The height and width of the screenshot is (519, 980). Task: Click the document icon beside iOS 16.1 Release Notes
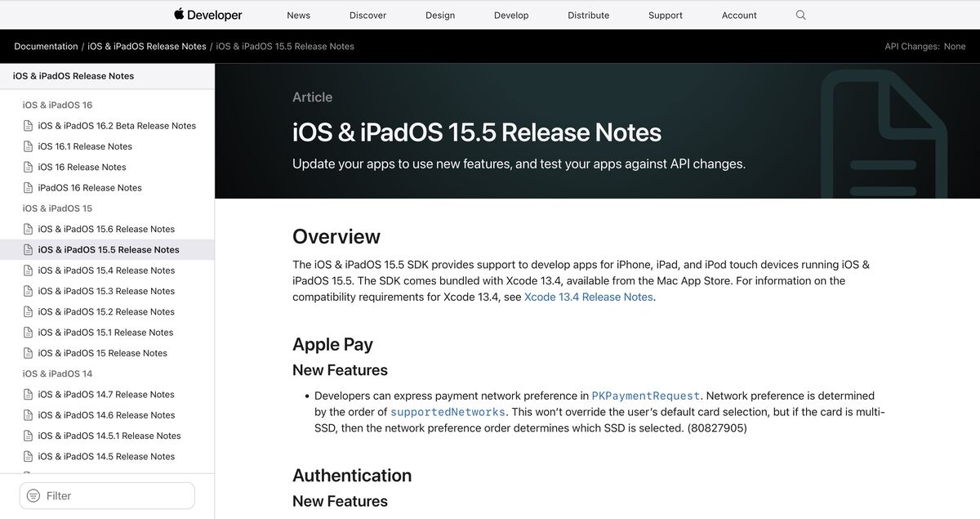coord(29,146)
